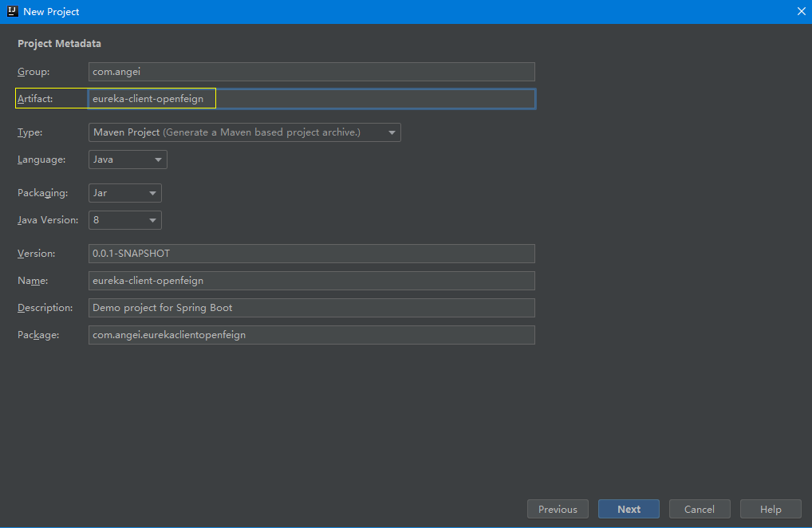
Task: Click the Java Version label
Action: tap(48, 220)
